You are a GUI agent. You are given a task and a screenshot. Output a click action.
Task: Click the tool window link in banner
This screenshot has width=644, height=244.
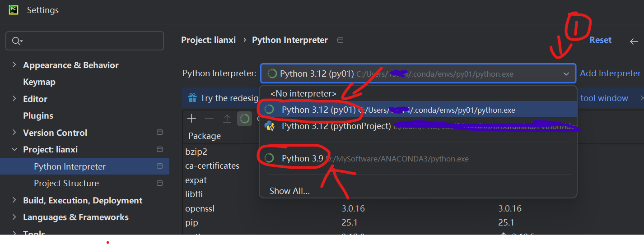tap(604, 98)
